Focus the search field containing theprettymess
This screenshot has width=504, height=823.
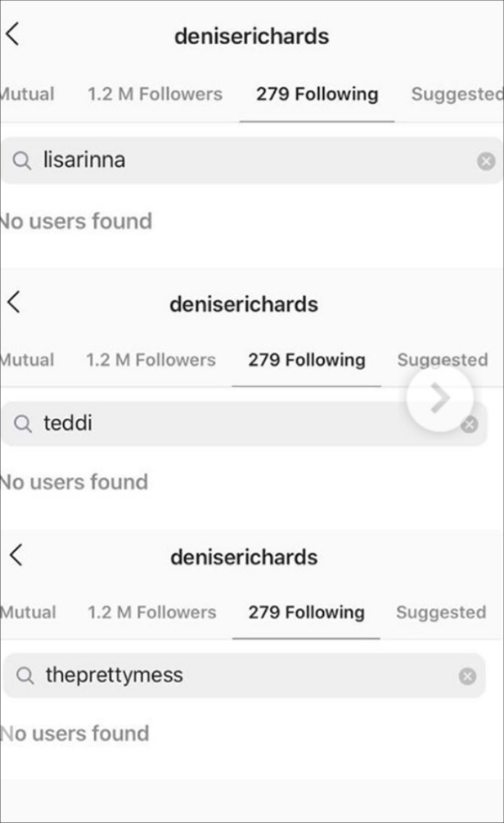tap(244, 675)
